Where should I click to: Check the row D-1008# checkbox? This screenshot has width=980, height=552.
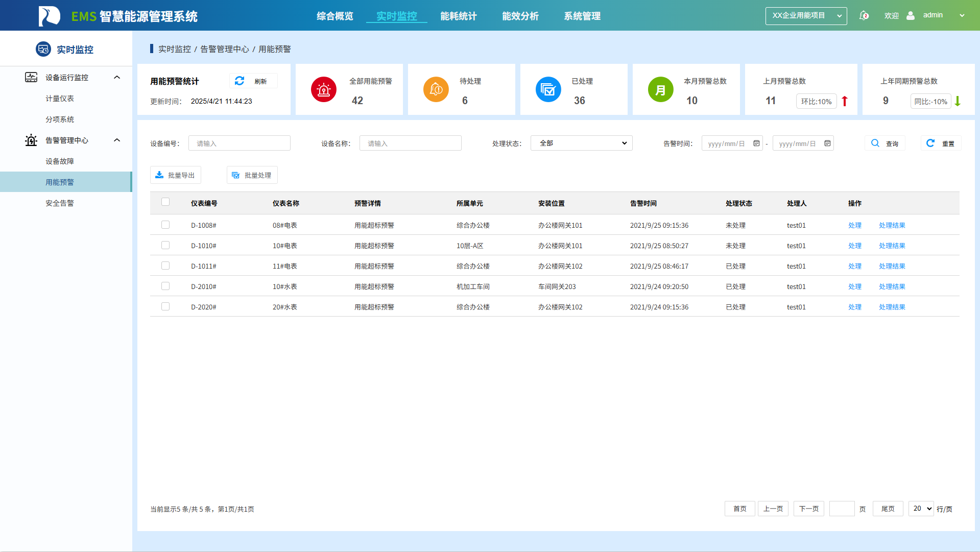pos(165,225)
